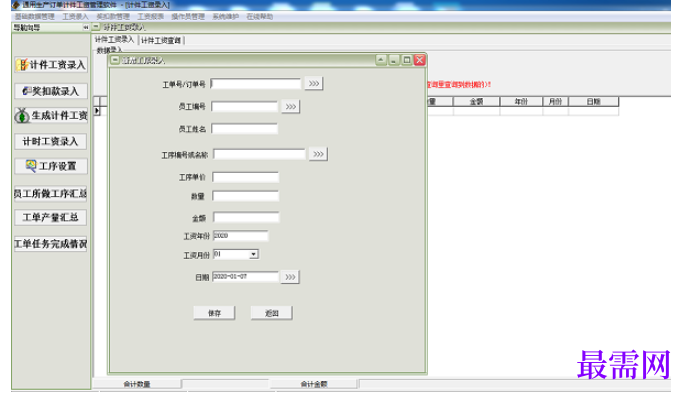Open the 工资报表 menu
Viewport: 689px width, 396px height.
pyautogui.click(x=151, y=16)
